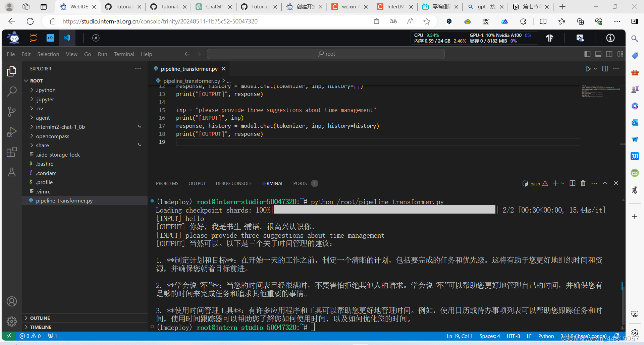This screenshot has width=644, height=345.
Task: Maximize the terminal panel with the chevron
Action: (x=605, y=183)
